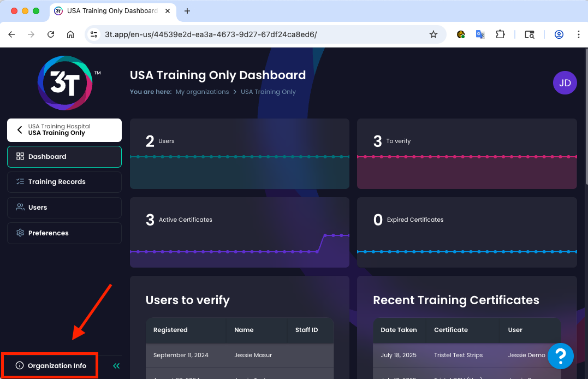Click the blue help question mark button

click(x=560, y=356)
